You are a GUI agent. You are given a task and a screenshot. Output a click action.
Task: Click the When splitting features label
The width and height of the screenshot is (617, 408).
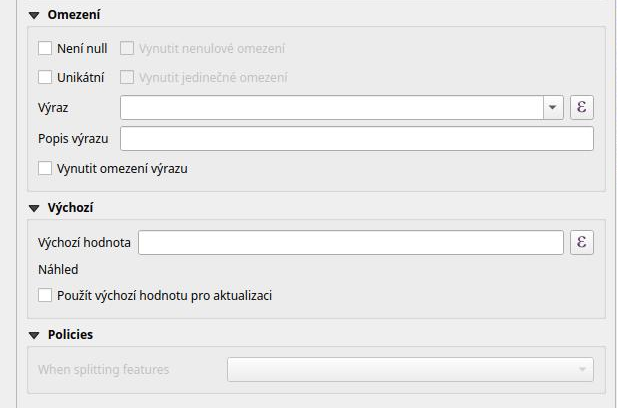(x=103, y=370)
